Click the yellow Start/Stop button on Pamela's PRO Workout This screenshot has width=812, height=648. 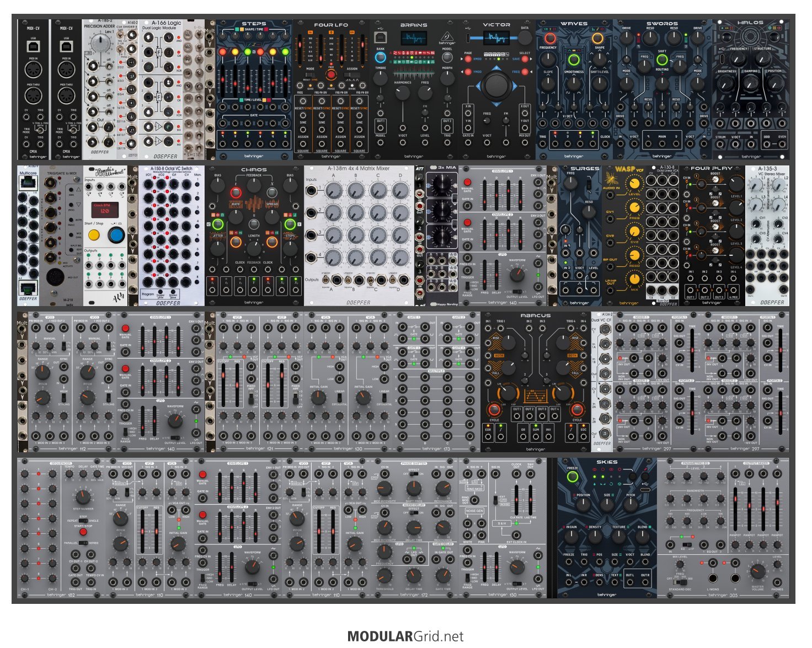(94, 235)
